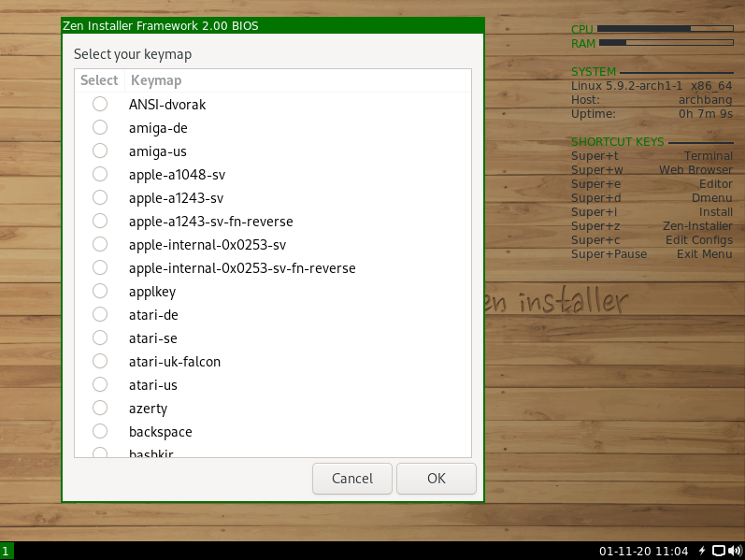The height and width of the screenshot is (560, 745).
Task: Select the ANSI-dvorak radio button
Action: pos(100,104)
